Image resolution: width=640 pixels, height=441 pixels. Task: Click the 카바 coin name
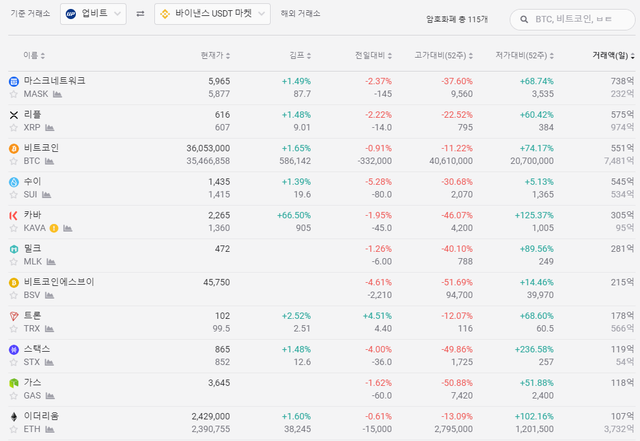point(32,215)
